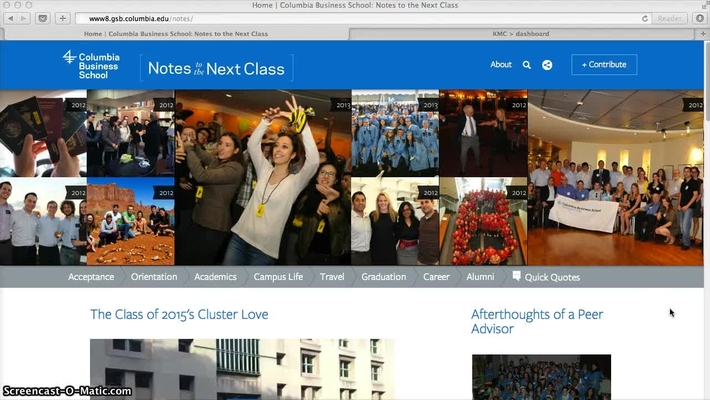The image size is (710, 400).
Task: Reload the page with the refresh icon
Action: pyautogui.click(x=645, y=19)
